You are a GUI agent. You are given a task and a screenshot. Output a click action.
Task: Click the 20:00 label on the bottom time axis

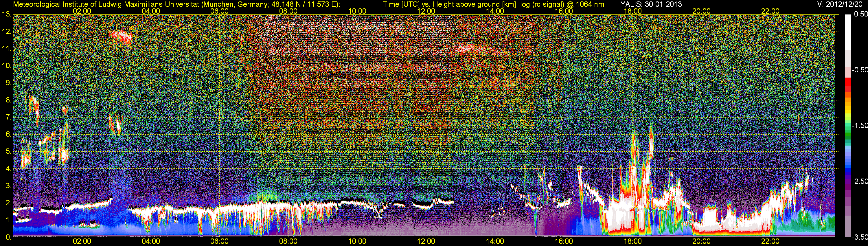pos(702,241)
